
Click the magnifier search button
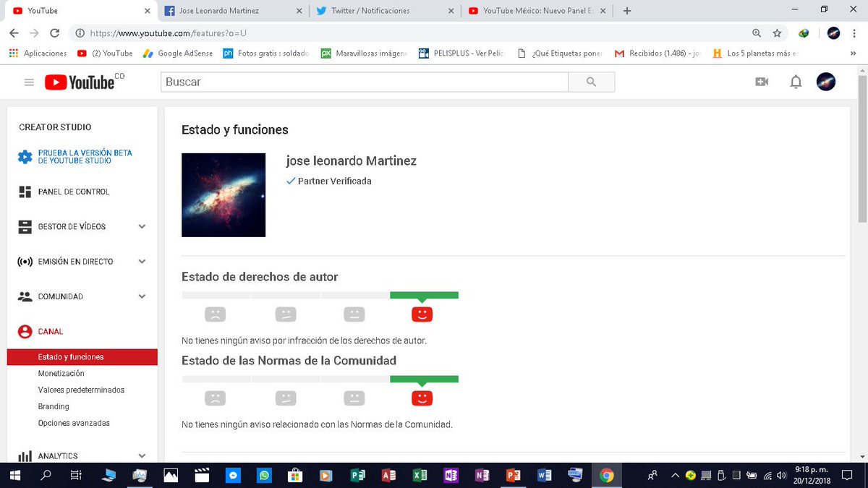tap(592, 82)
